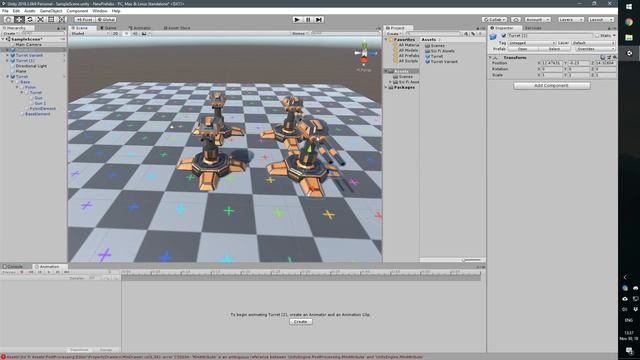This screenshot has width=640, height=360.
Task: Open the GameObject menu
Action: (51, 11)
